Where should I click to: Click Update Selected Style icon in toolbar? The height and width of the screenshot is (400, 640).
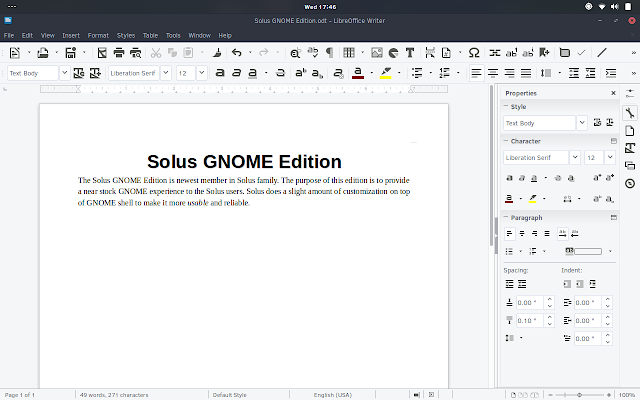pos(79,73)
